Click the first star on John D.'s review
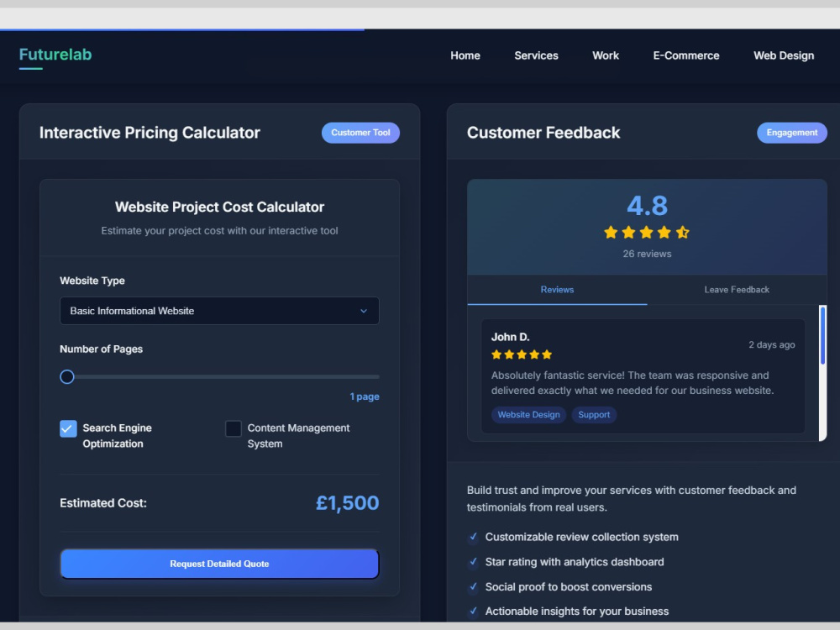 [x=496, y=354]
